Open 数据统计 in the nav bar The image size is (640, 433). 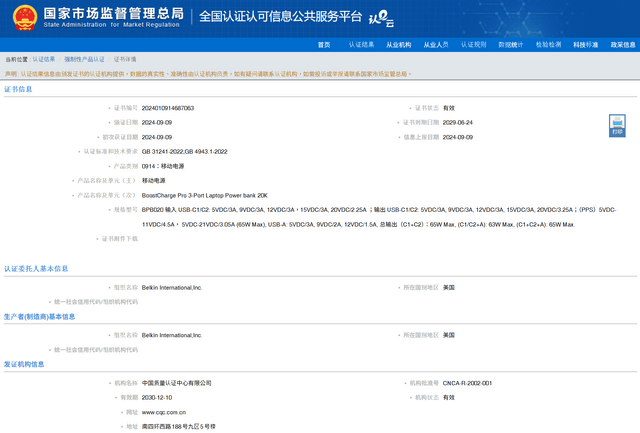[511, 45]
